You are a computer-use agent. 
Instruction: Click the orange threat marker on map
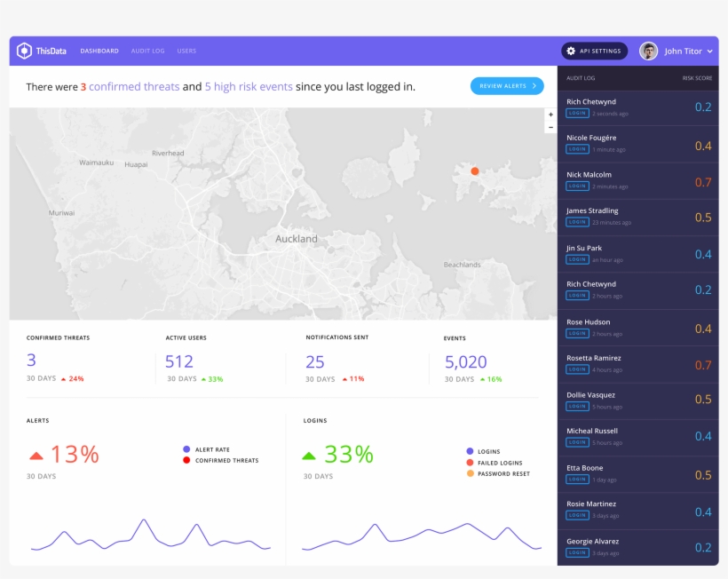tap(475, 171)
